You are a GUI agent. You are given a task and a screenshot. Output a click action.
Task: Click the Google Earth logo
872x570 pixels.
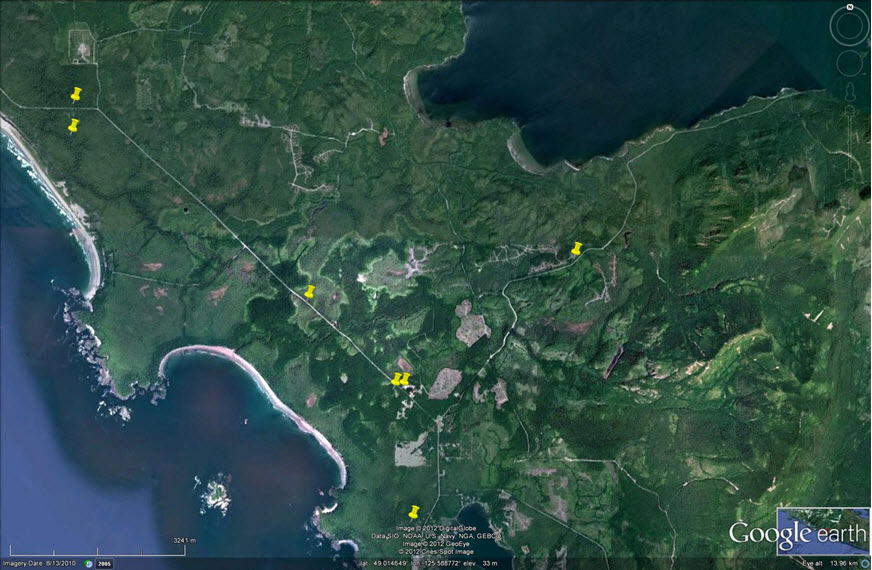[797, 535]
